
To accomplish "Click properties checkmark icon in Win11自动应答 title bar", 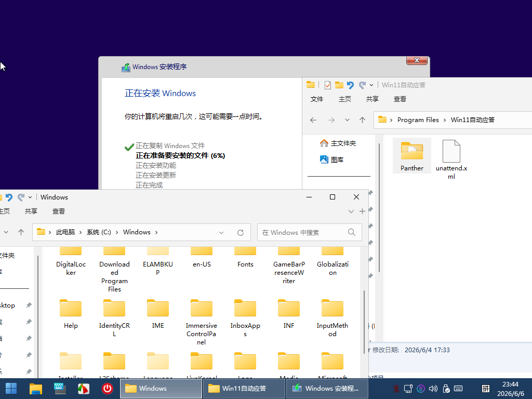I will 327,85.
